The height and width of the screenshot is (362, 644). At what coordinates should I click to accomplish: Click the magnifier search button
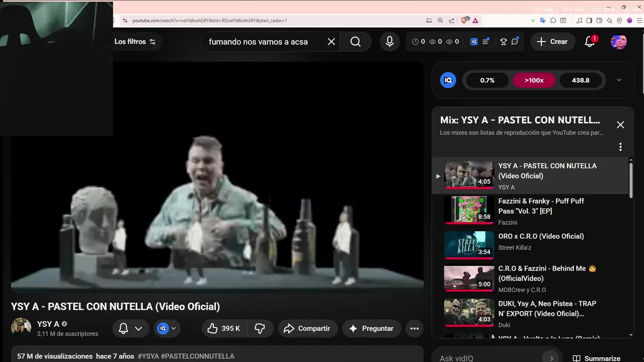coord(356,42)
